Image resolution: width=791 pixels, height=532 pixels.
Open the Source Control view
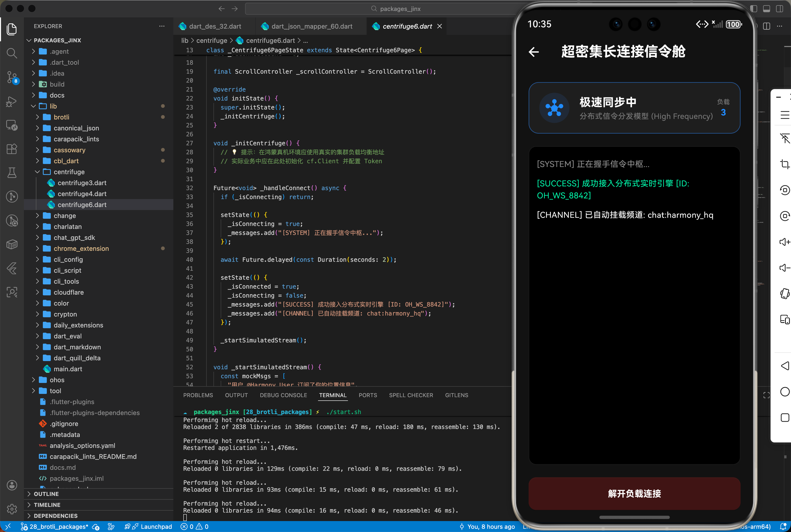point(12,77)
